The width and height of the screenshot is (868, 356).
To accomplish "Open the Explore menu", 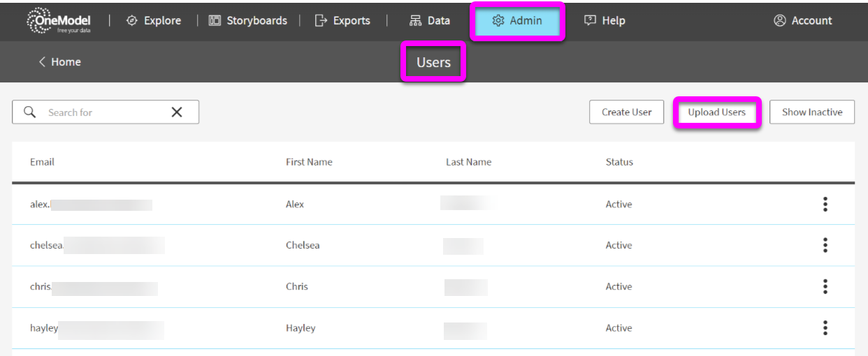I will 153,21.
